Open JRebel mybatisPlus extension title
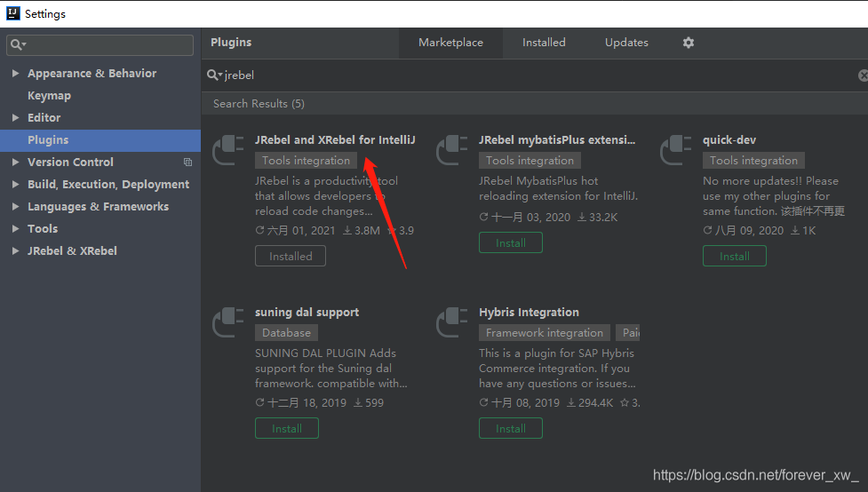The width and height of the screenshot is (868, 492). click(557, 140)
